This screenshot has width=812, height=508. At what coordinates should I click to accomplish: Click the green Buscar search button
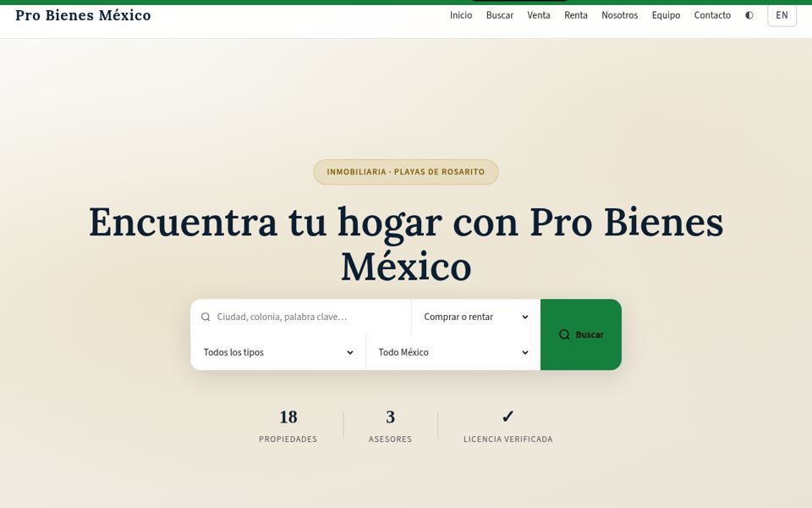pos(581,334)
